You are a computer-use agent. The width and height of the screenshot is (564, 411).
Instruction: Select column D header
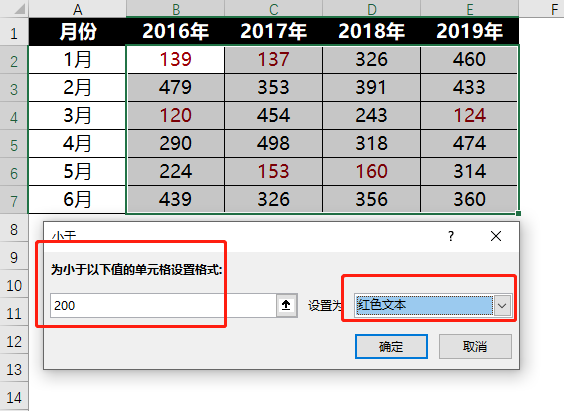tap(372, 9)
